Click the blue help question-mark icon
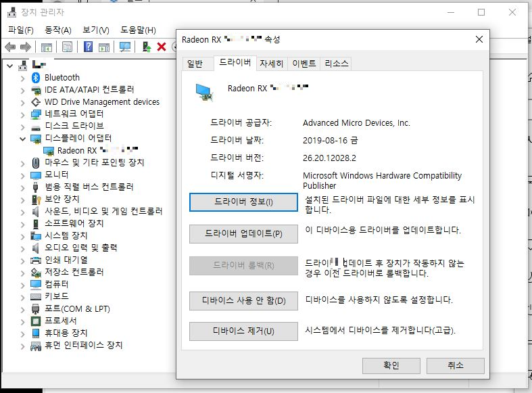 coord(88,47)
